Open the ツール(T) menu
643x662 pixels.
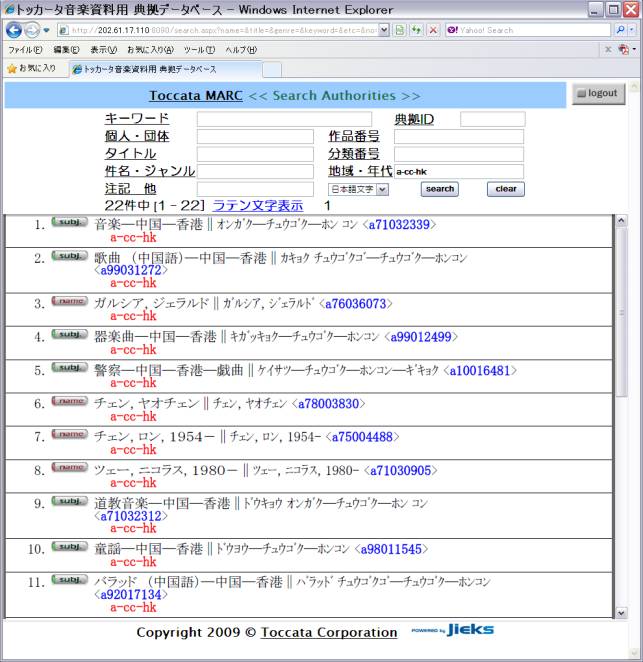click(199, 50)
